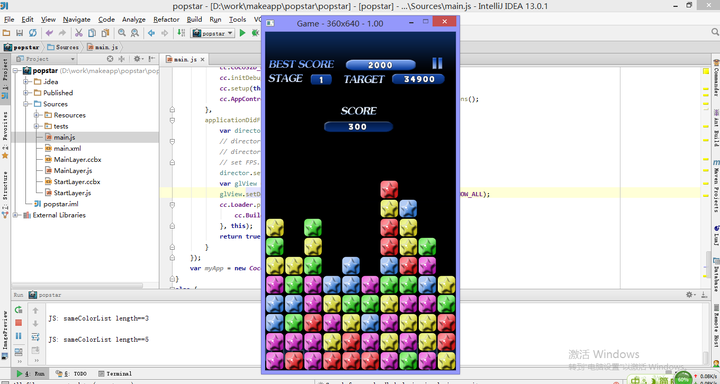Select MainLayer.ccbx in project tree

click(x=77, y=159)
